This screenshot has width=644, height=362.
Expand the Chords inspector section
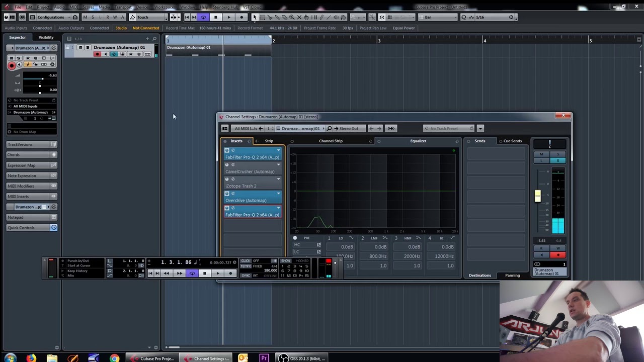pyautogui.click(x=32, y=155)
